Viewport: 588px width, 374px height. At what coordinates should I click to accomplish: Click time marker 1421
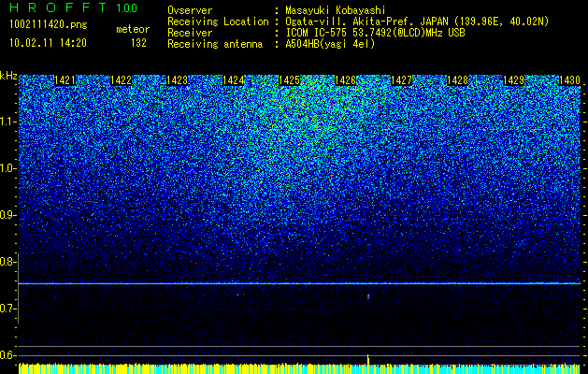coord(65,80)
